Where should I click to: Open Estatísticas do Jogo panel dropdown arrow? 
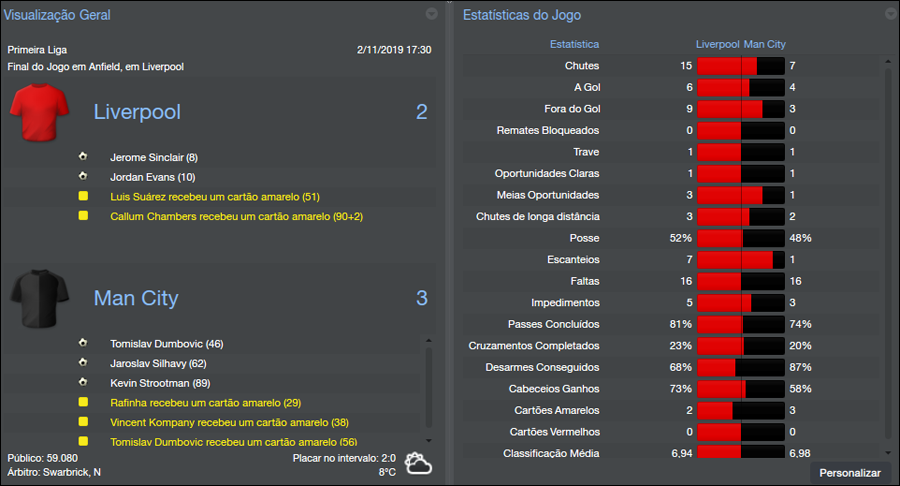890,14
